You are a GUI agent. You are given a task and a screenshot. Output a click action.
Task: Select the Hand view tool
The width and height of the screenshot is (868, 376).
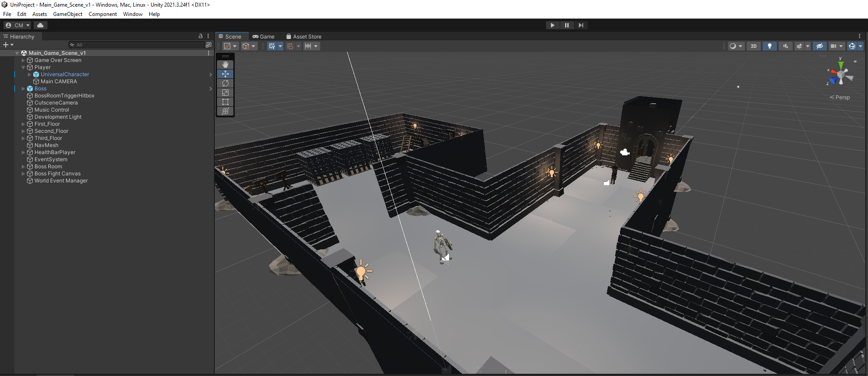(225, 65)
